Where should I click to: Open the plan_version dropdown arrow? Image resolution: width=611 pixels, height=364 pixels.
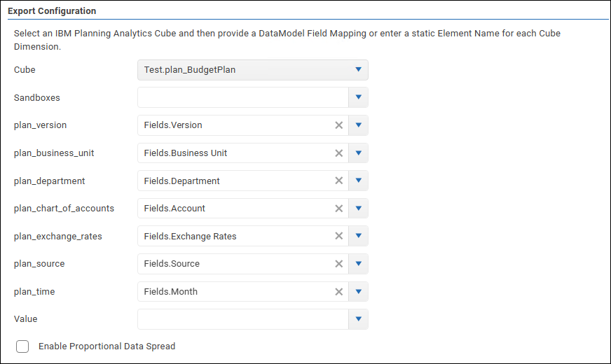(x=358, y=125)
